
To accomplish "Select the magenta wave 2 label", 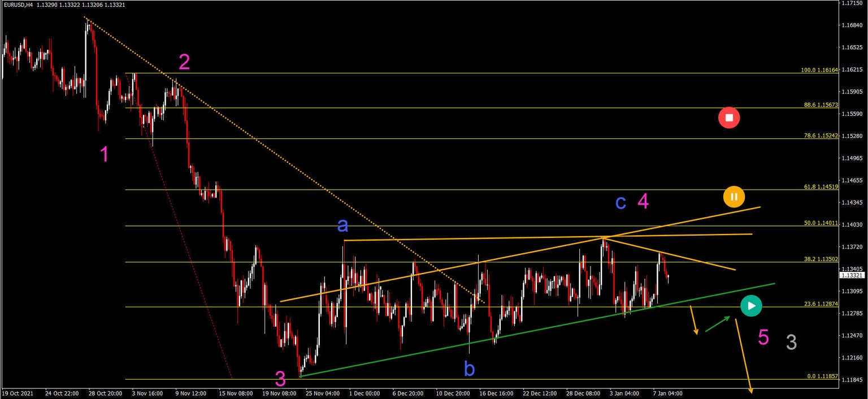I will 184,62.
